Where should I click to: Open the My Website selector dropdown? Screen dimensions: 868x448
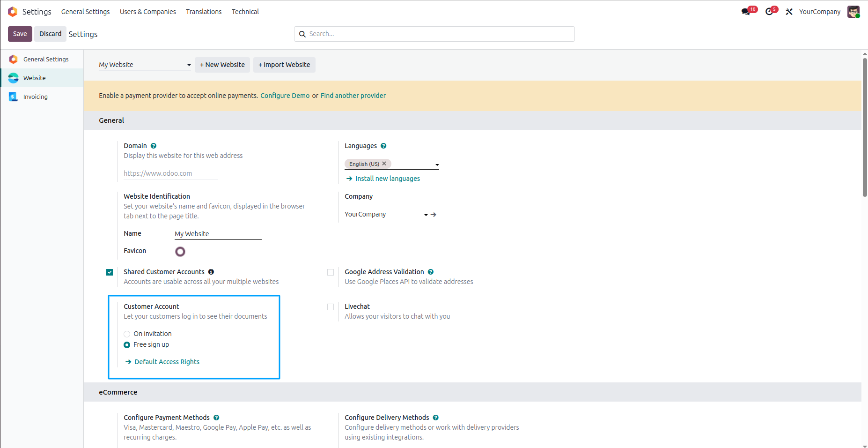[145, 65]
